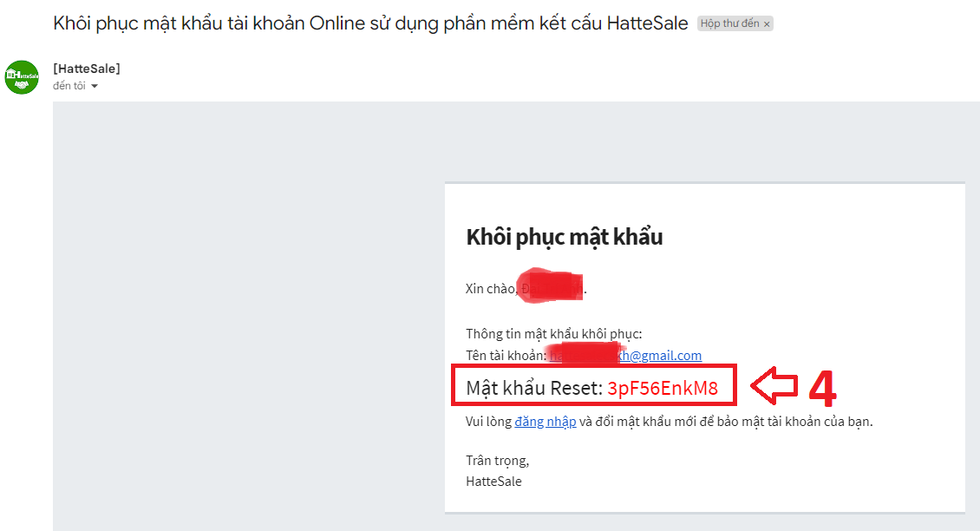Screen dimensions: 980x531
Task: Click "đến tôi" recipient text
Action: (69, 86)
